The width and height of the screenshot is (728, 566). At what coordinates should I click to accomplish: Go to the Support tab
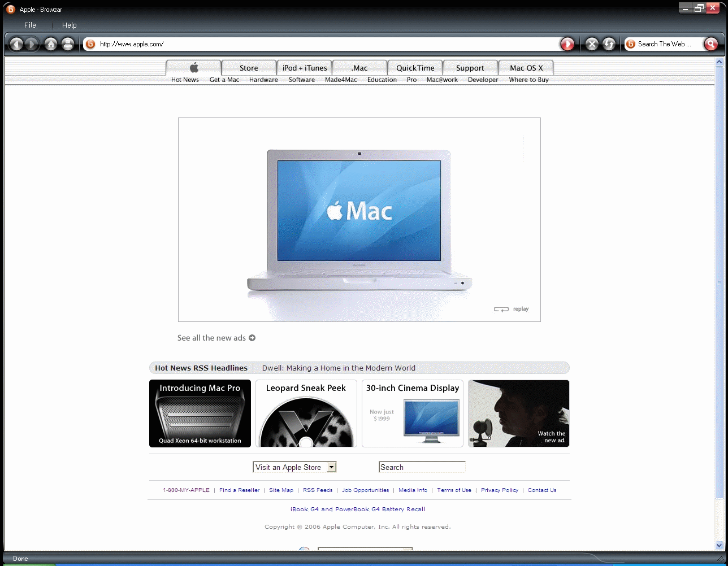[470, 68]
